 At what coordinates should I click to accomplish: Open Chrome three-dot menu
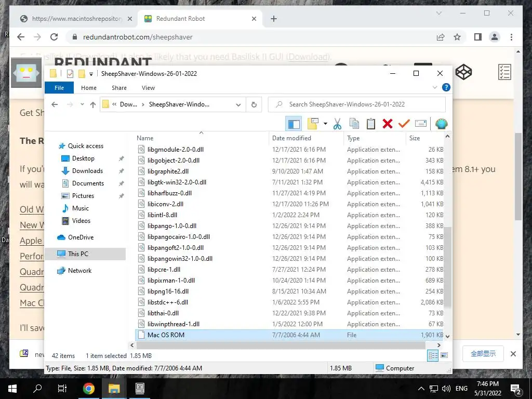(511, 37)
